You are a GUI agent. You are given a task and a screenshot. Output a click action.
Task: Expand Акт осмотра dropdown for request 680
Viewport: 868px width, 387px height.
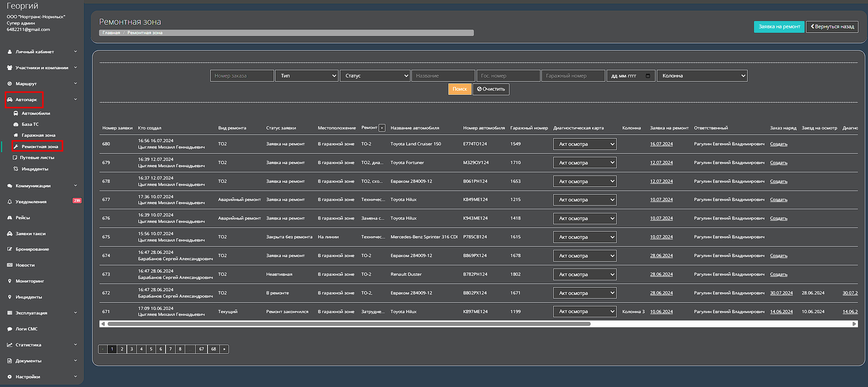pyautogui.click(x=584, y=144)
